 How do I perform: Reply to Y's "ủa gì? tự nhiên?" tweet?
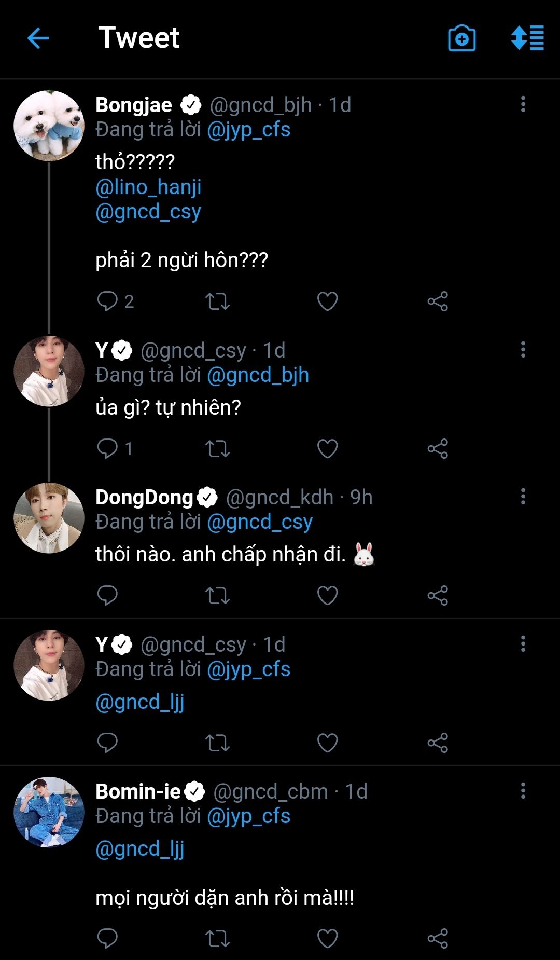[107, 448]
